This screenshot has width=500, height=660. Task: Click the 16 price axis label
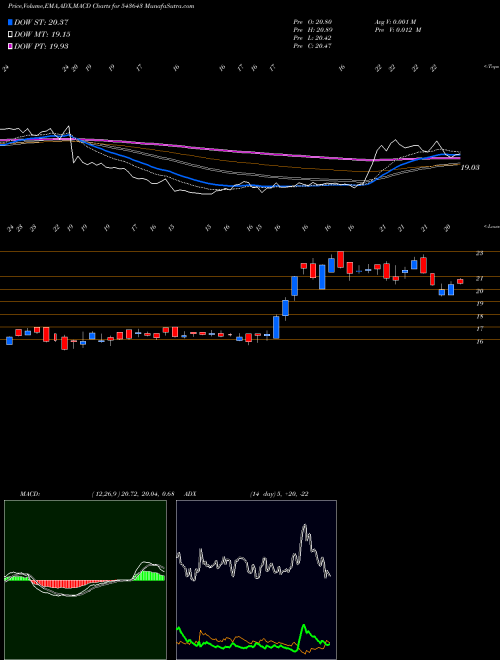coord(479,341)
